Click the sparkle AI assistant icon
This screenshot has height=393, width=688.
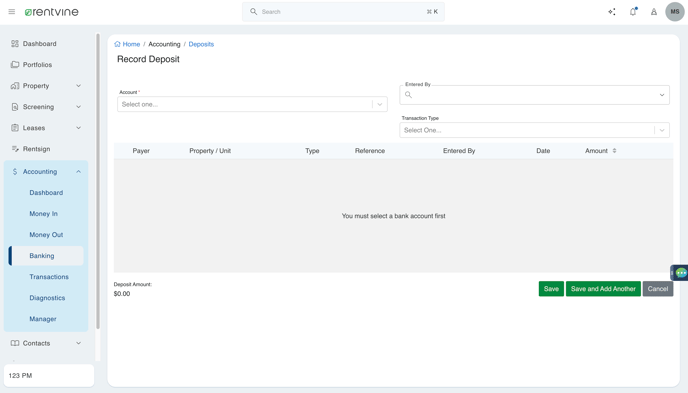pyautogui.click(x=612, y=12)
